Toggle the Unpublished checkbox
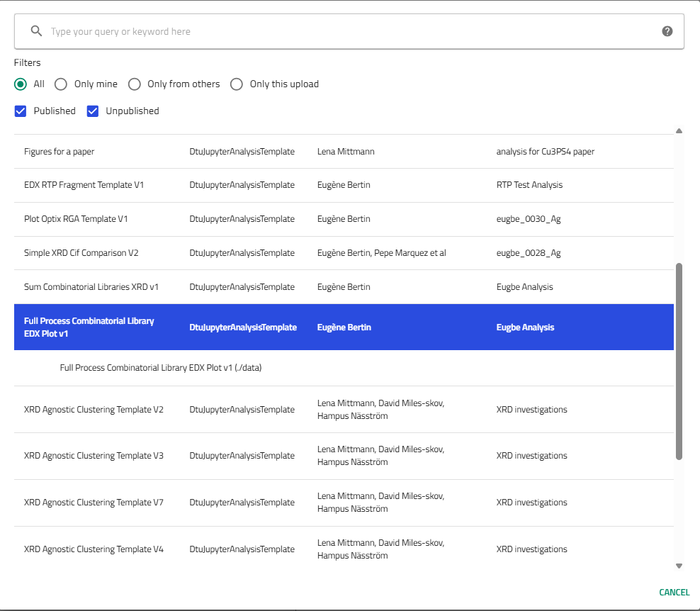This screenshot has height=611, width=700. 93,111
